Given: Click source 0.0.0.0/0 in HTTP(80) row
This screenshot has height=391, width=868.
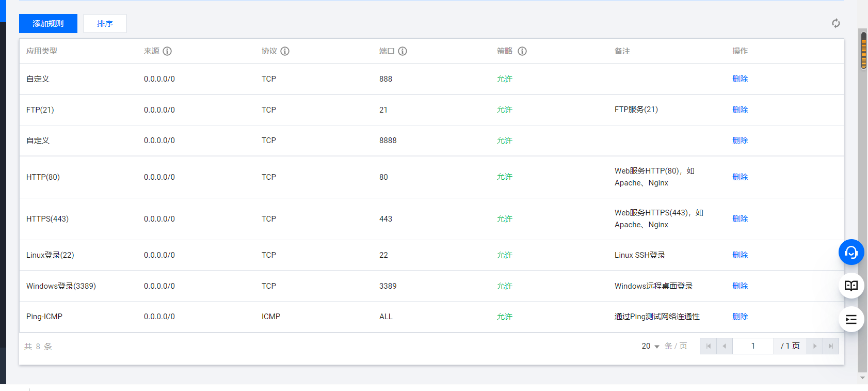Looking at the screenshot, I should point(159,177).
